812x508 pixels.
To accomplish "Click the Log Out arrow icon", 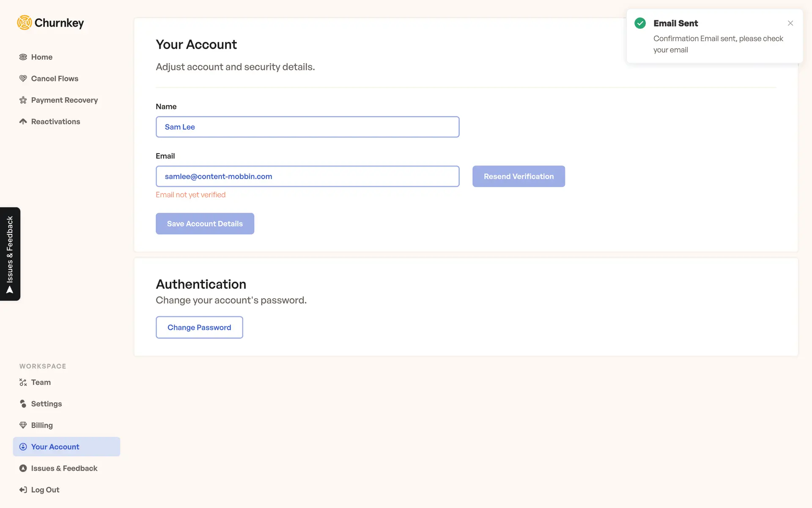I will (x=23, y=490).
